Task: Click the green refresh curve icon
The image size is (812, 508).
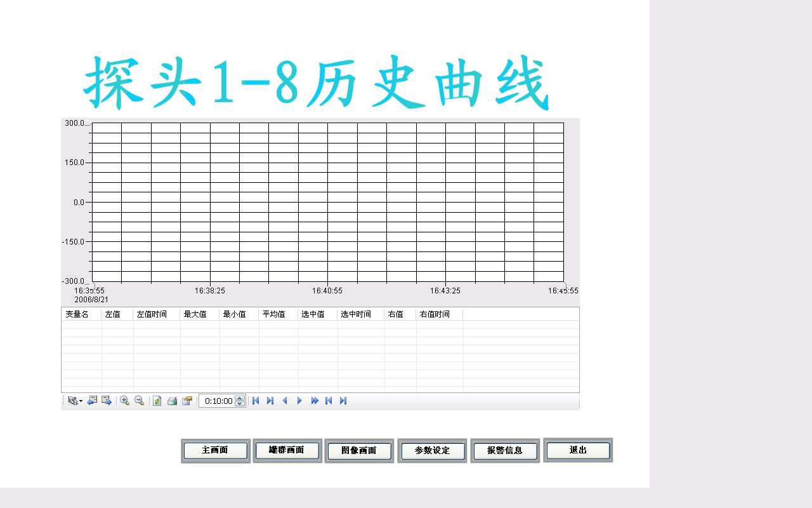Action: coord(157,401)
